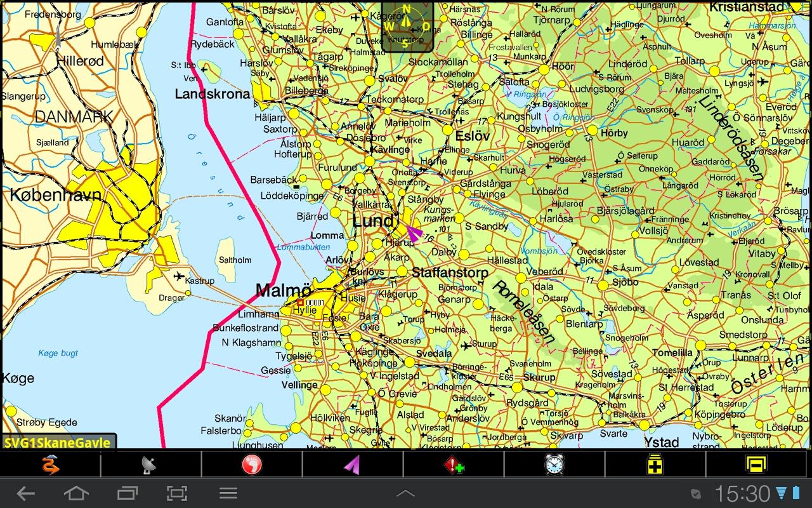This screenshot has height=508, width=812.
Task: Tap the satellite dish GPS icon
Action: pos(150,465)
